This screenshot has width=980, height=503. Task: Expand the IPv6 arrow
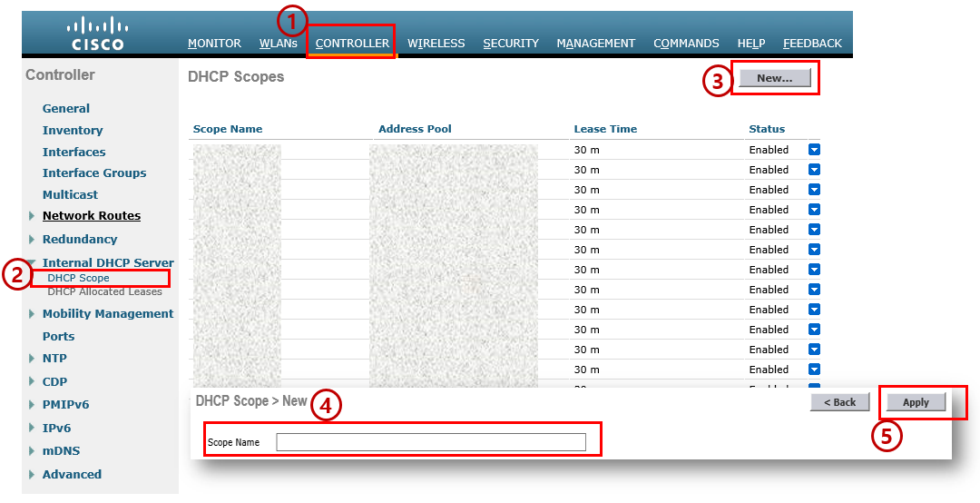[31, 428]
